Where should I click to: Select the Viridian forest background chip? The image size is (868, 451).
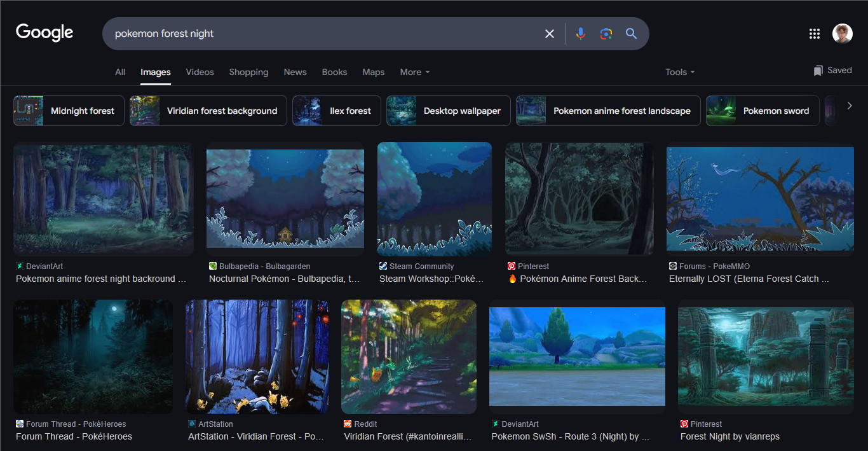(208, 111)
